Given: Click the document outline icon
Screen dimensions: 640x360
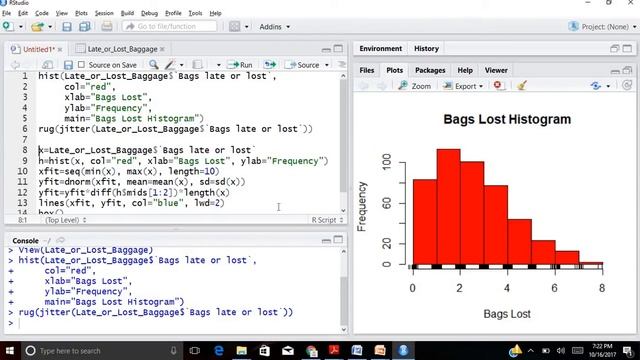Looking at the screenshot, I should pyautogui.click(x=342, y=64).
